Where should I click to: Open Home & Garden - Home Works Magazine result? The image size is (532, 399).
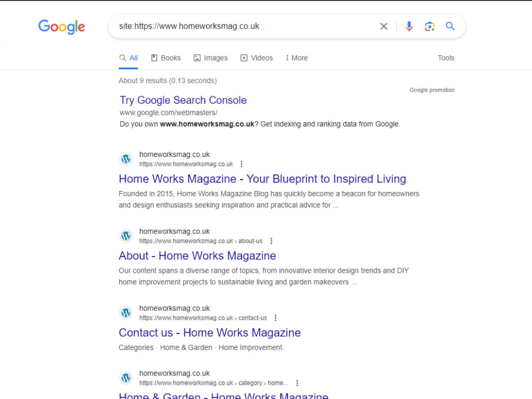[223, 395]
